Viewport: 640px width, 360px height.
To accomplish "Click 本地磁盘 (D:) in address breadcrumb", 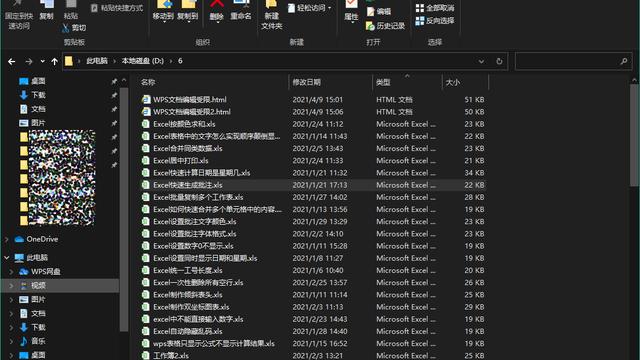I will (x=142, y=61).
